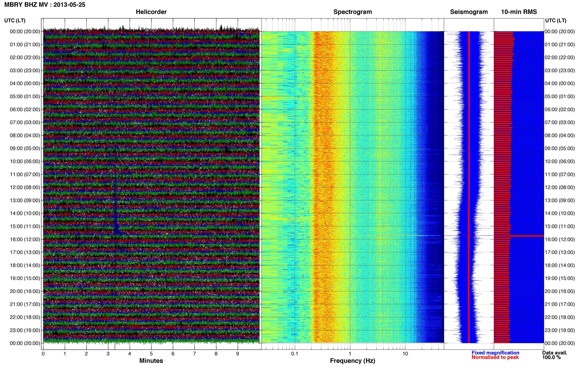Screen dimensions: 588x368
Task: Click the spectrogram '0.1' frequency tick label
Action: click(295, 354)
